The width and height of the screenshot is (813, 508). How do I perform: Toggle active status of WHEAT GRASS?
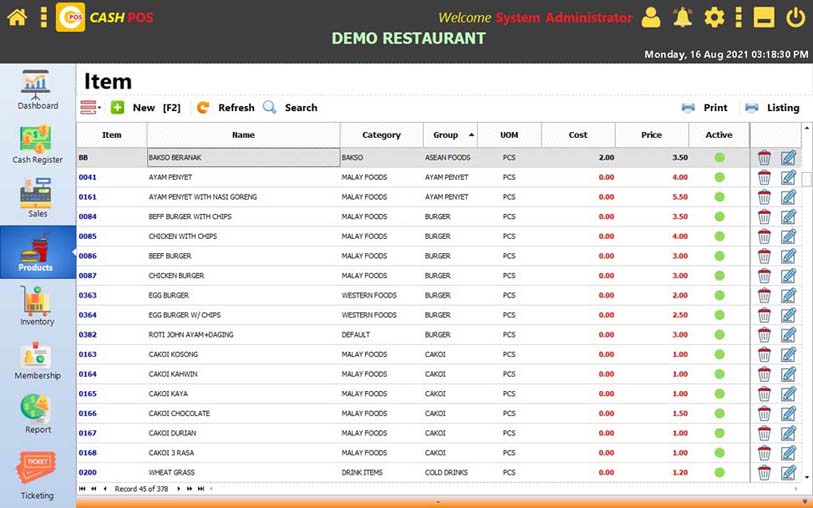pos(719,473)
